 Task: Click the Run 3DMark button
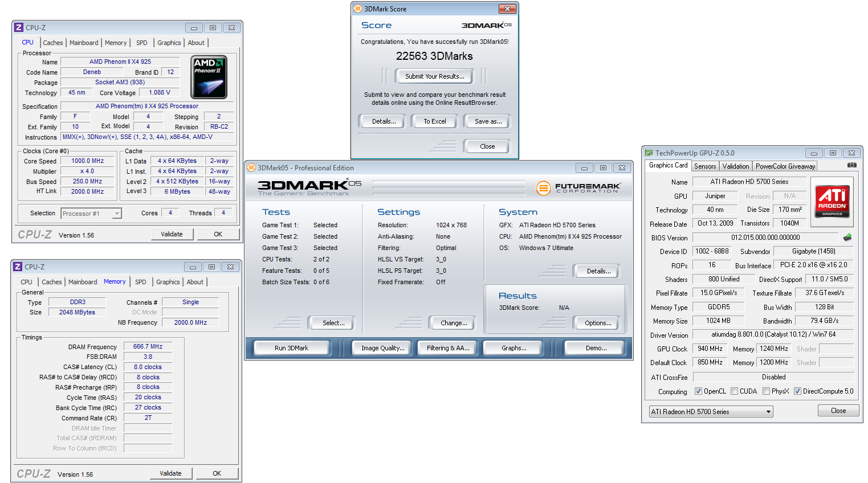[291, 348]
